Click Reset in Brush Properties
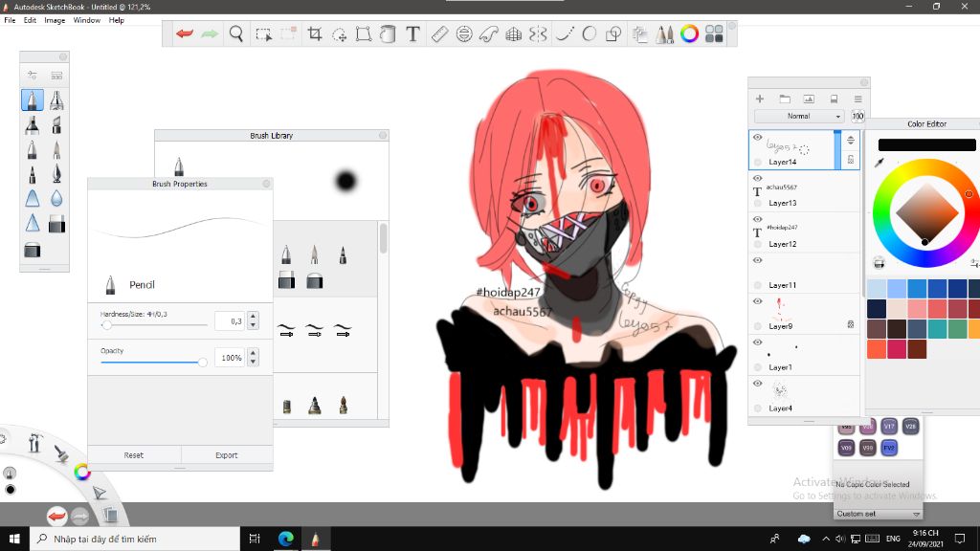Image resolution: width=980 pixels, height=551 pixels. pos(134,454)
